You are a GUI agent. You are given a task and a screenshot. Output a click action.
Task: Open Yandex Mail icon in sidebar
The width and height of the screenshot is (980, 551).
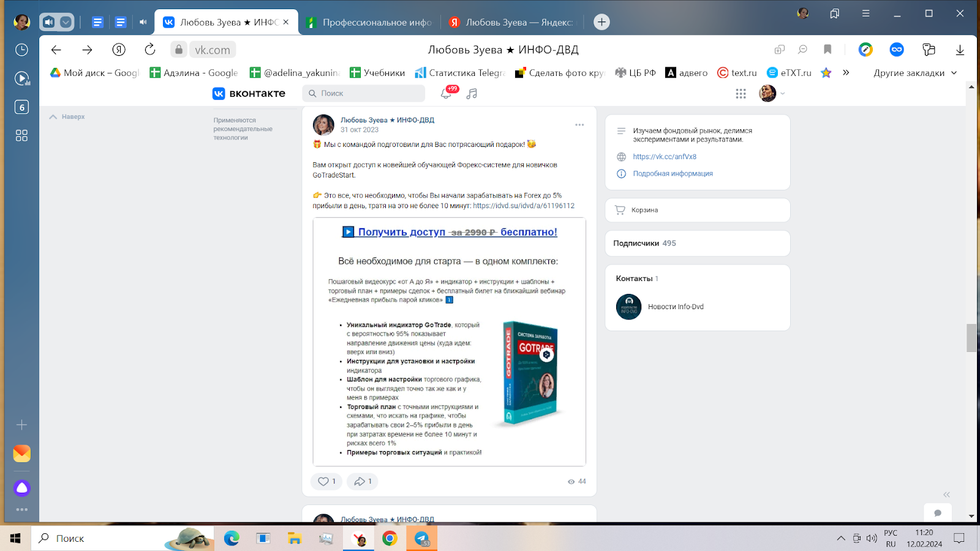22,453
